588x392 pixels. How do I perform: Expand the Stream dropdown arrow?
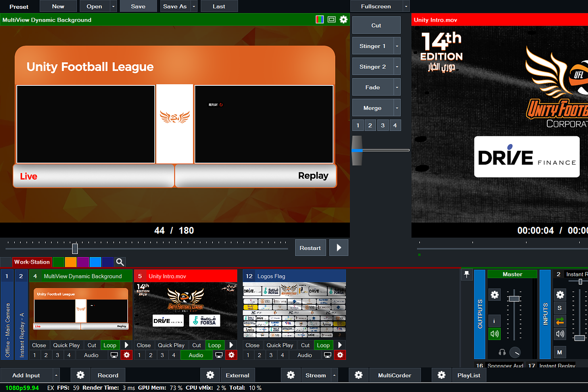(334, 375)
